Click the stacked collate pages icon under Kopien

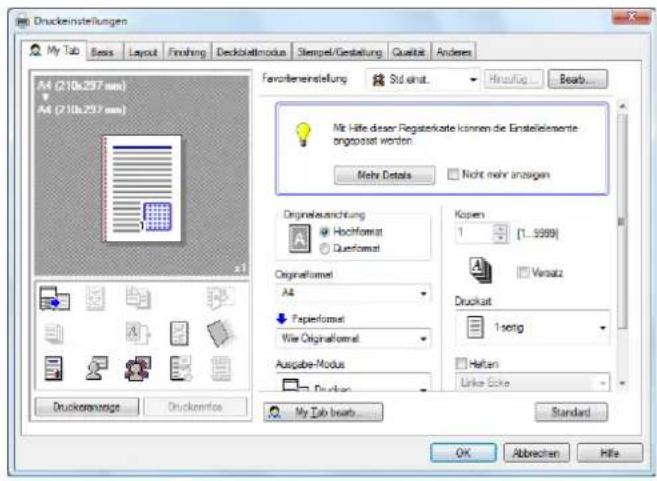(x=480, y=270)
